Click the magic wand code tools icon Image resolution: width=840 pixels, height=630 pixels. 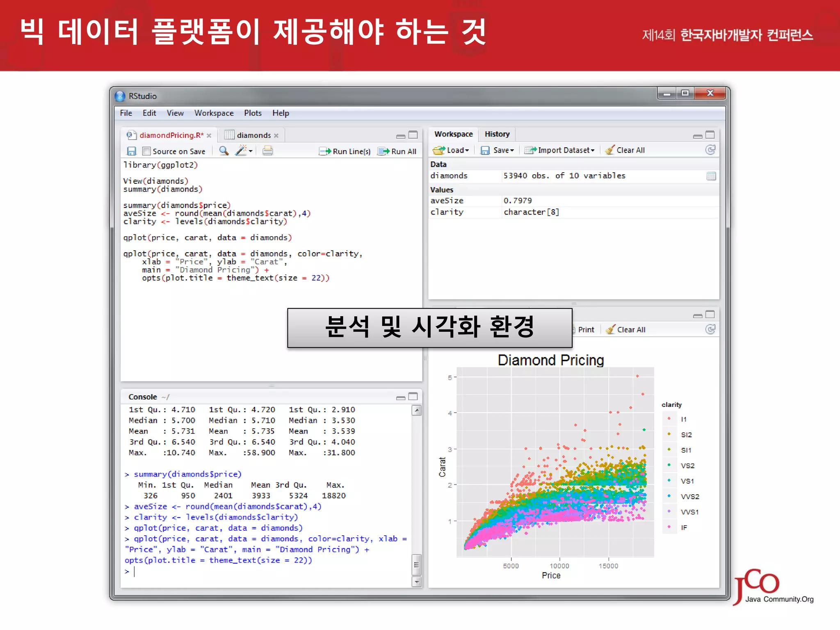[241, 151]
